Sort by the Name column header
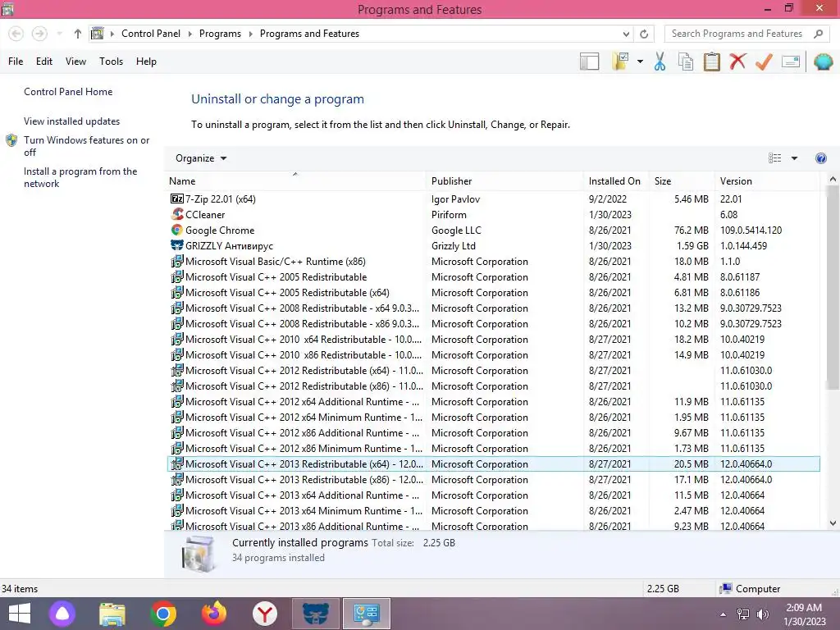The height and width of the screenshot is (630, 840). coord(295,181)
